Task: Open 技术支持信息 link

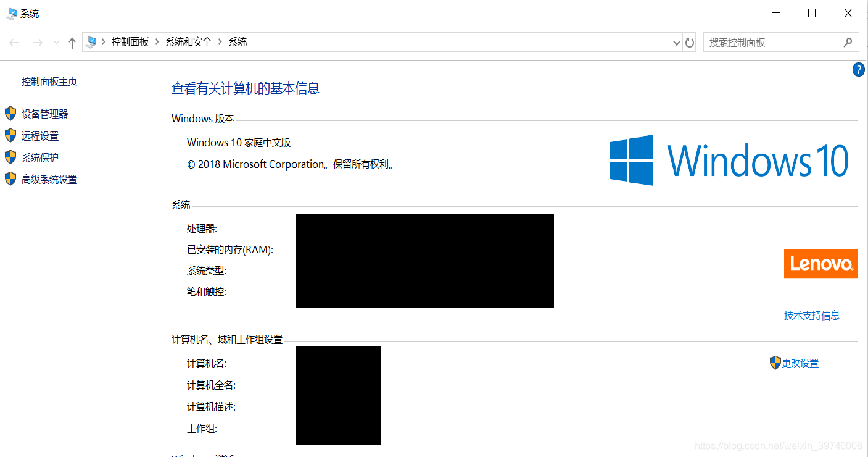Action: tap(812, 316)
